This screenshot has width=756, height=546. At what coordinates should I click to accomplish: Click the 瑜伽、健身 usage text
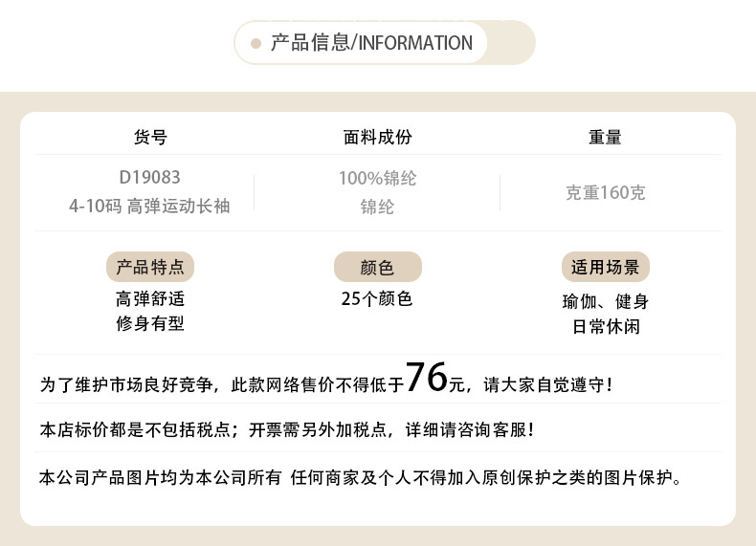[605, 301]
